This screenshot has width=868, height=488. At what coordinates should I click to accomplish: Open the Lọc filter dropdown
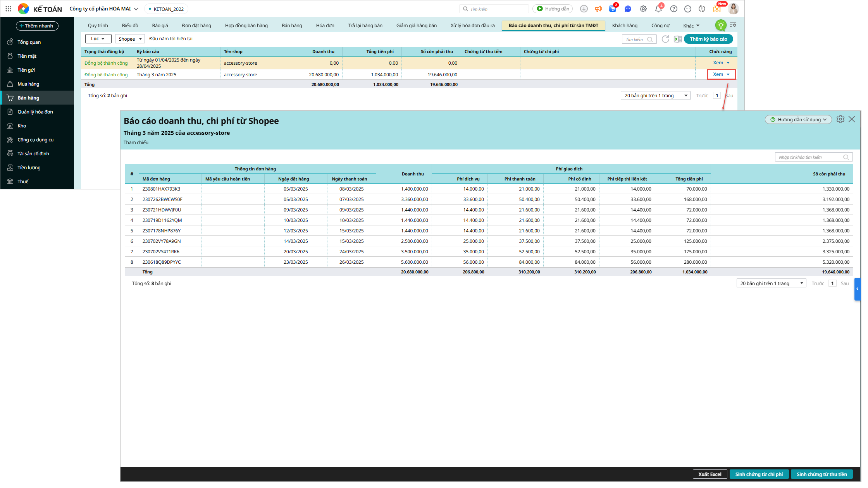coord(98,39)
